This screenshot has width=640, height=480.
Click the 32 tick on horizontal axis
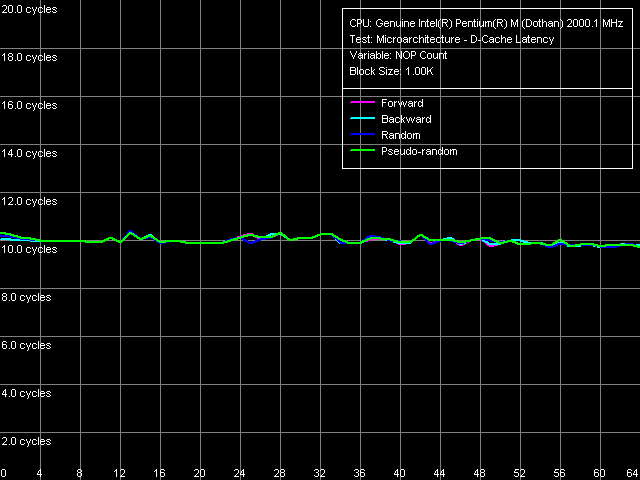pos(320,472)
